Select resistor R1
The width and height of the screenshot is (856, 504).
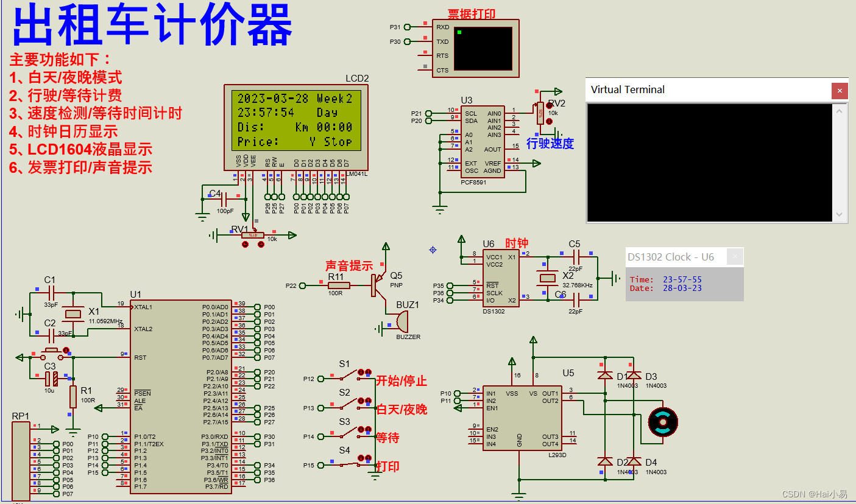coord(73,396)
